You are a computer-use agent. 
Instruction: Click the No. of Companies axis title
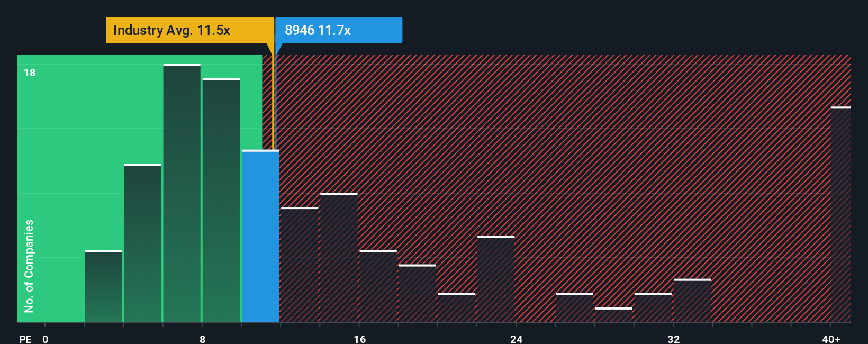pos(29,266)
